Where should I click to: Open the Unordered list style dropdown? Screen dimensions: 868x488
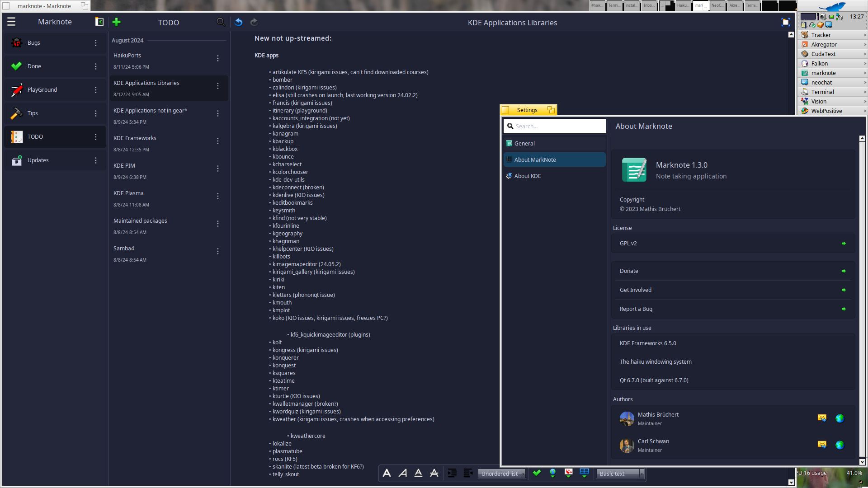(x=502, y=474)
